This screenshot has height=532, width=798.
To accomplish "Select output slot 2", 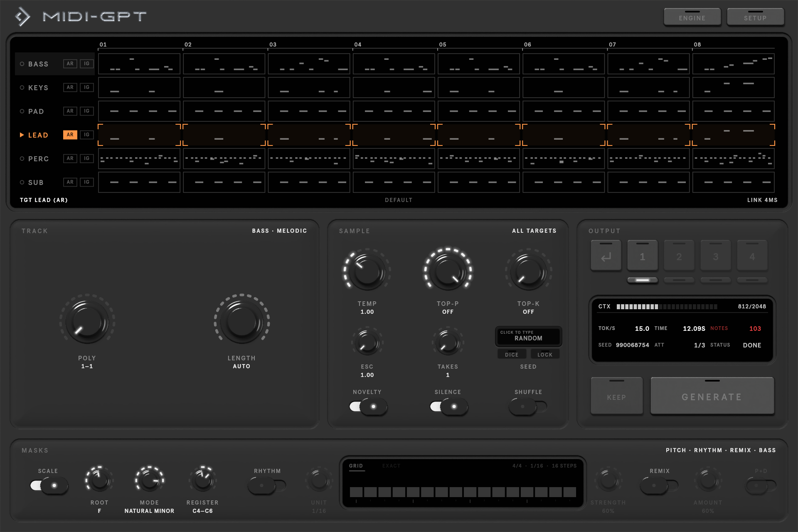I will coord(679,256).
